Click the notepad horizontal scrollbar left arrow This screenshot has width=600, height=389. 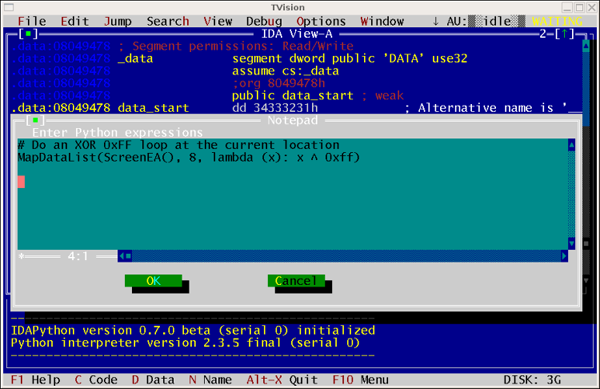[x=121, y=256]
